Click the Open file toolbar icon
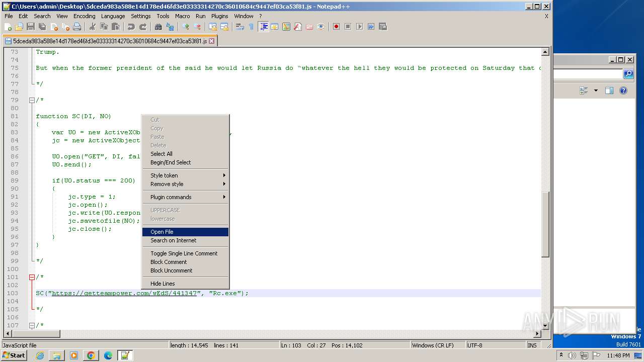 pos(19,27)
